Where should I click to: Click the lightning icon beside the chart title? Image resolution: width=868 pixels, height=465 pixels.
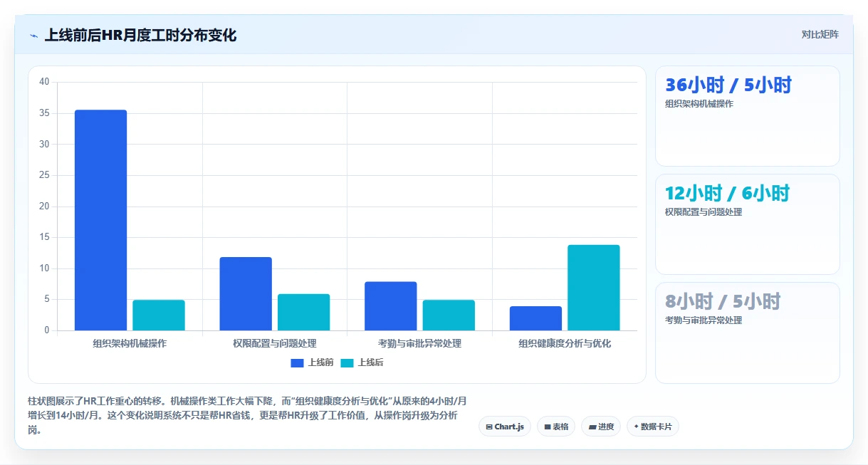33,36
